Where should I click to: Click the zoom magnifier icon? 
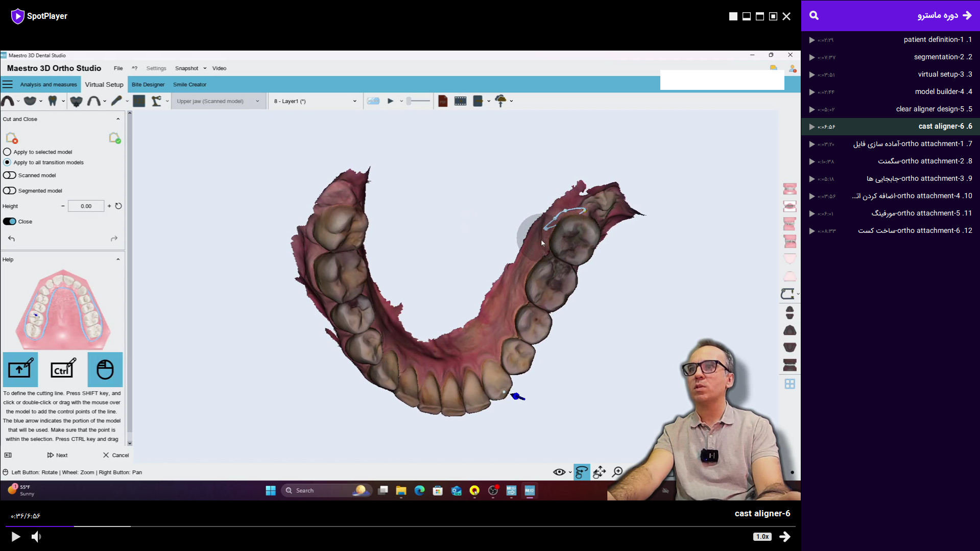click(618, 472)
